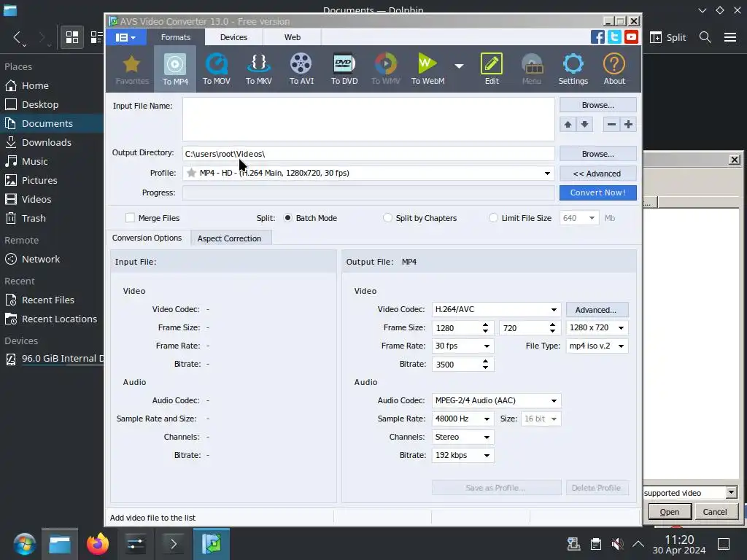
Task: Click the Input File Name list area
Action: pos(368,119)
